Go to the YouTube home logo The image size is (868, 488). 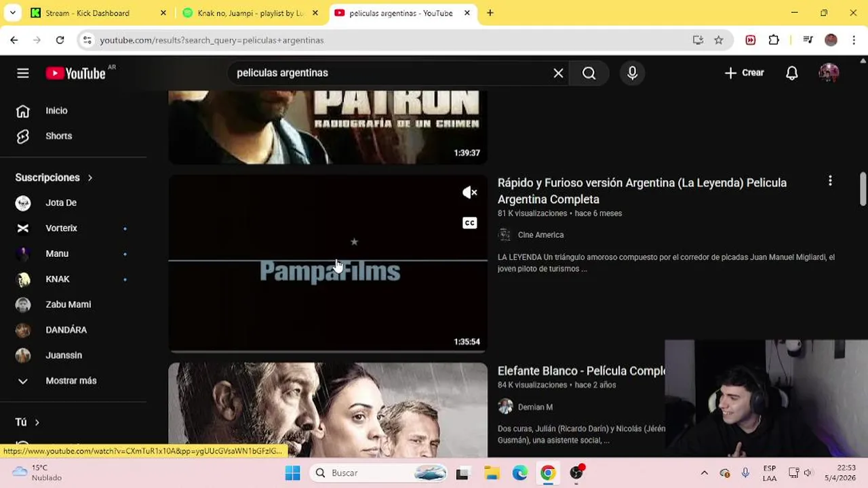(x=76, y=73)
